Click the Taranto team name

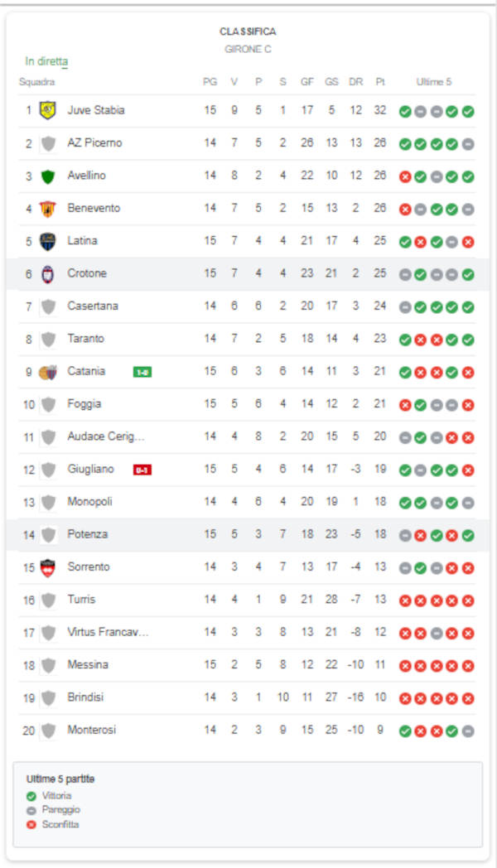pyautogui.click(x=86, y=339)
